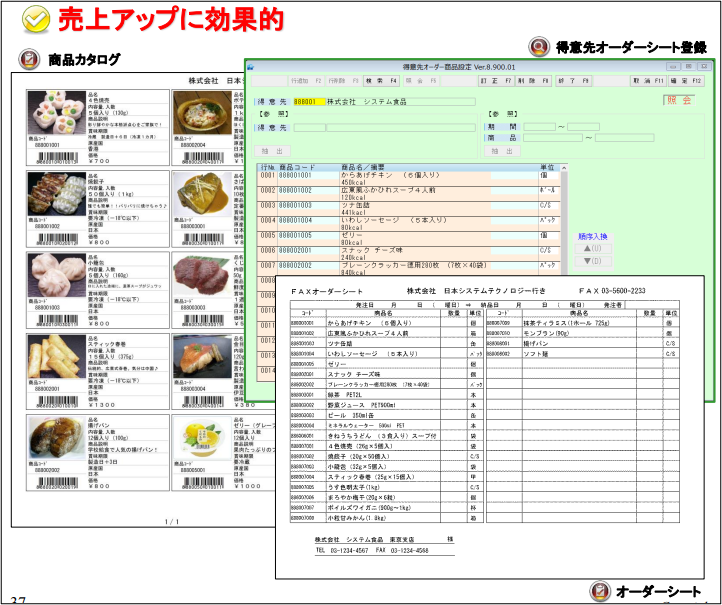Click the 期間 start date field
Viewport: 722px width, 605px height.
(x=539, y=127)
